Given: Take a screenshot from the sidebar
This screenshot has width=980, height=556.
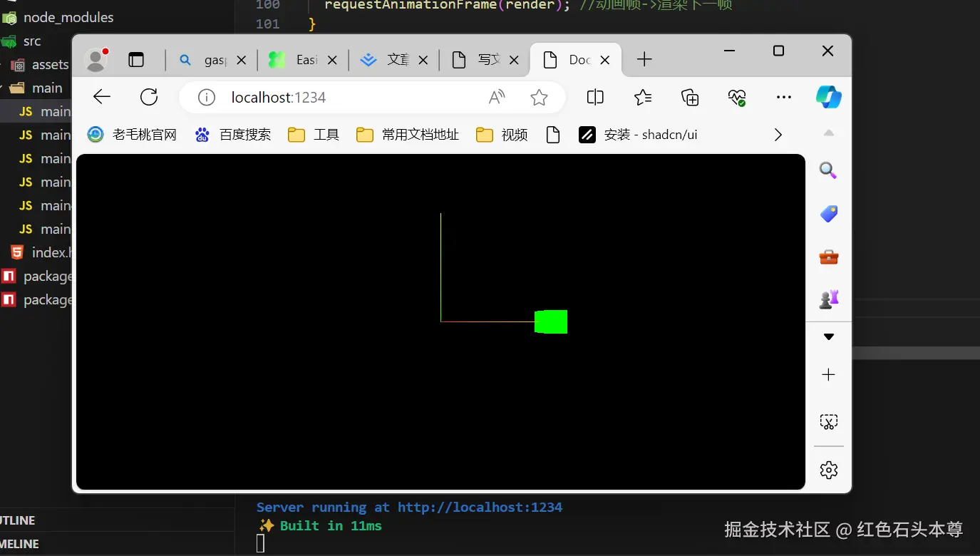Looking at the screenshot, I should tap(828, 422).
